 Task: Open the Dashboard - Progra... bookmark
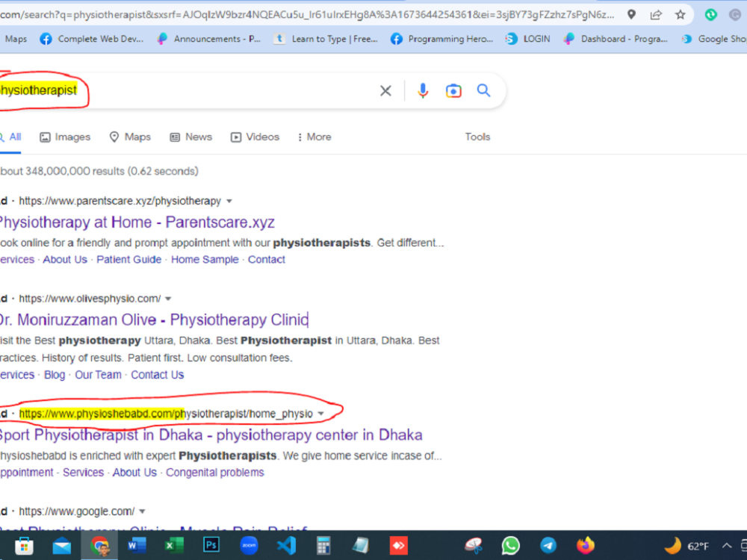(616, 39)
